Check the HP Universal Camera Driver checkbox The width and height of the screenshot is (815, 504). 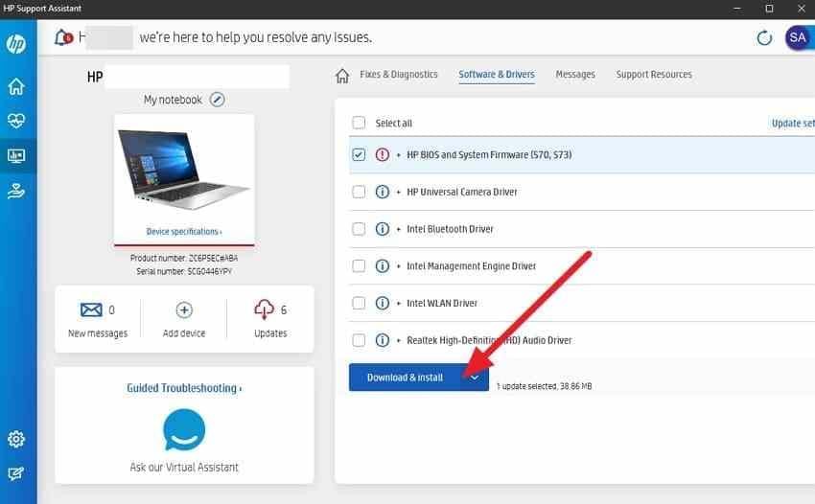[359, 192]
